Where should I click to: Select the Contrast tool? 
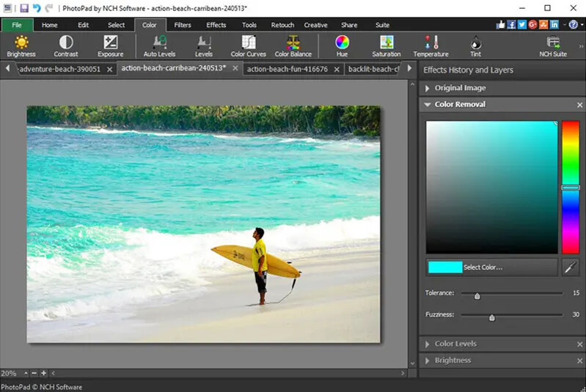(x=65, y=43)
